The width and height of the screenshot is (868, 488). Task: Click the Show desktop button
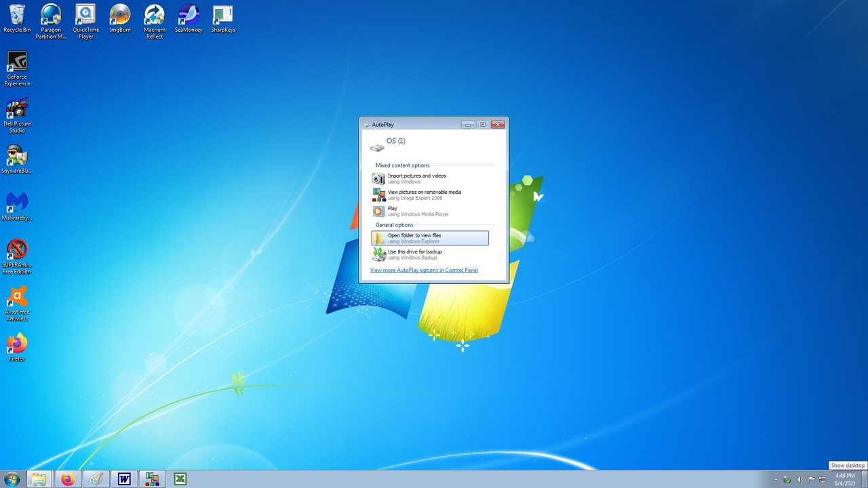(x=865, y=479)
